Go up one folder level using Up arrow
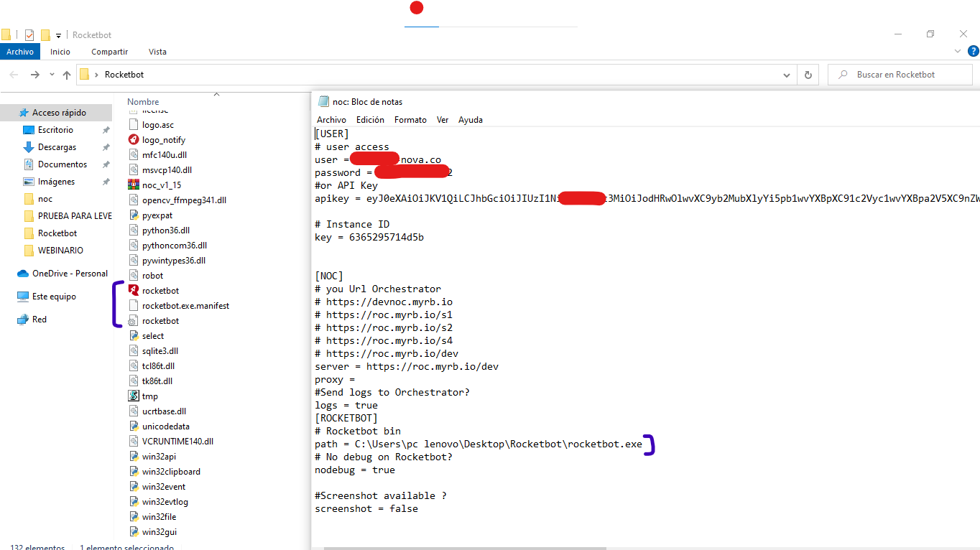Viewport: 980px width, 550px height. click(x=67, y=75)
